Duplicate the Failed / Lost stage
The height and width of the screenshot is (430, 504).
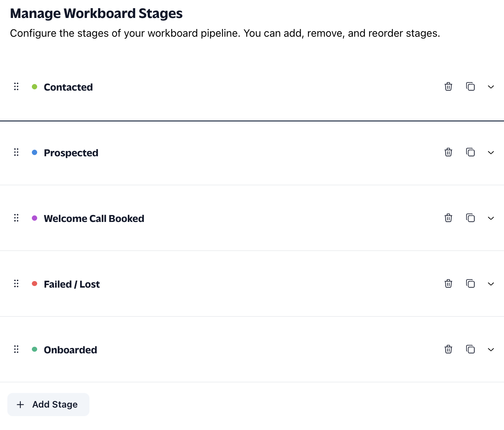471,284
